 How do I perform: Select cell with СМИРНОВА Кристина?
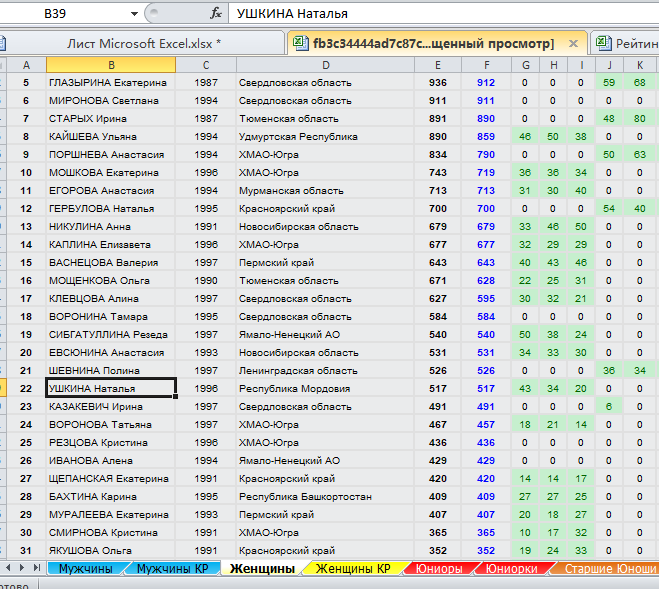click(x=111, y=533)
